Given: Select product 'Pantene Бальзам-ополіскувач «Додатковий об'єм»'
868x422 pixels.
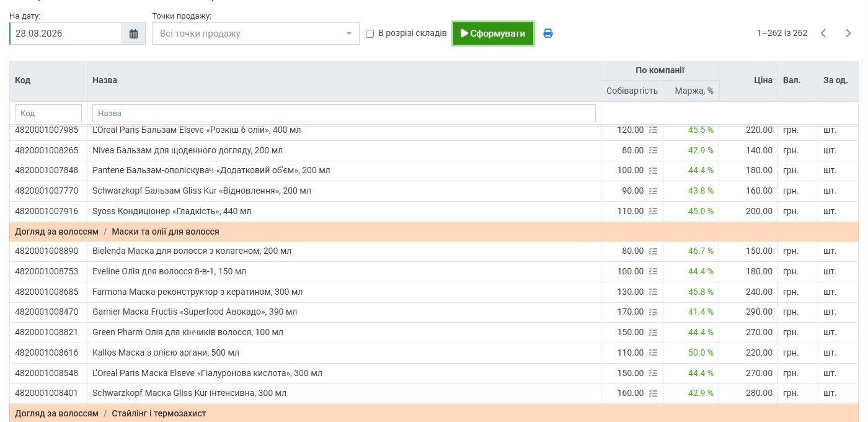Looking at the screenshot, I should click(x=211, y=171).
